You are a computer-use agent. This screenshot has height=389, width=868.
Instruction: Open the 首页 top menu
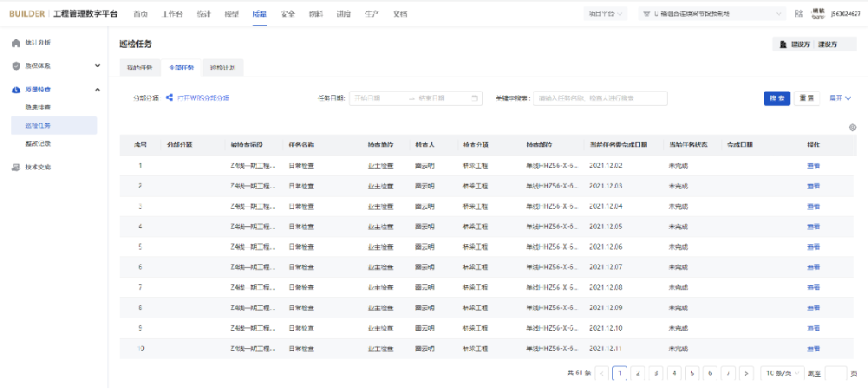[140, 15]
